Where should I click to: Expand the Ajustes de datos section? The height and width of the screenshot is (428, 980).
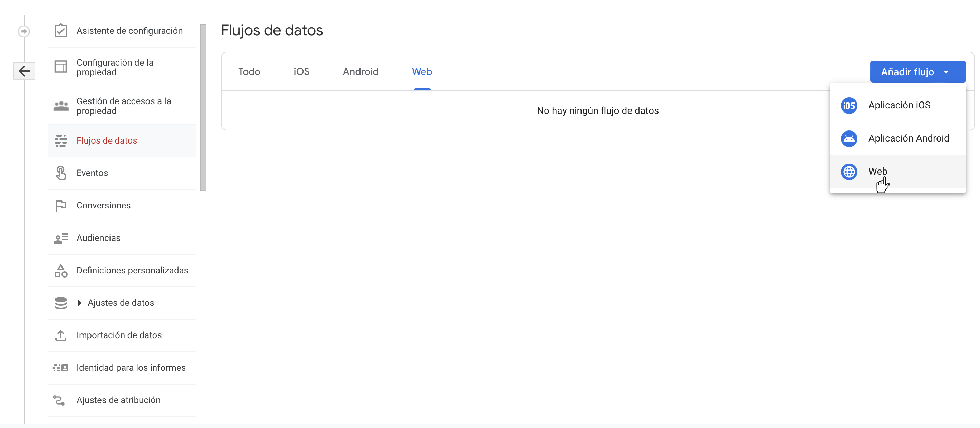click(x=79, y=303)
